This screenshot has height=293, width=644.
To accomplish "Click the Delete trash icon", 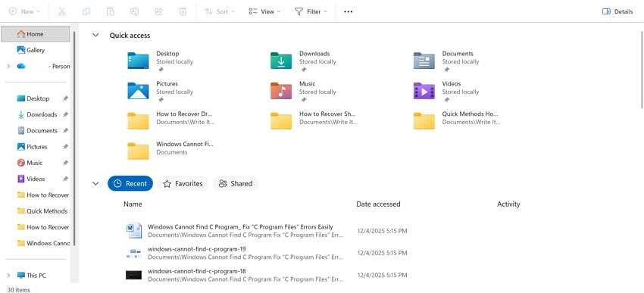I will tap(183, 11).
